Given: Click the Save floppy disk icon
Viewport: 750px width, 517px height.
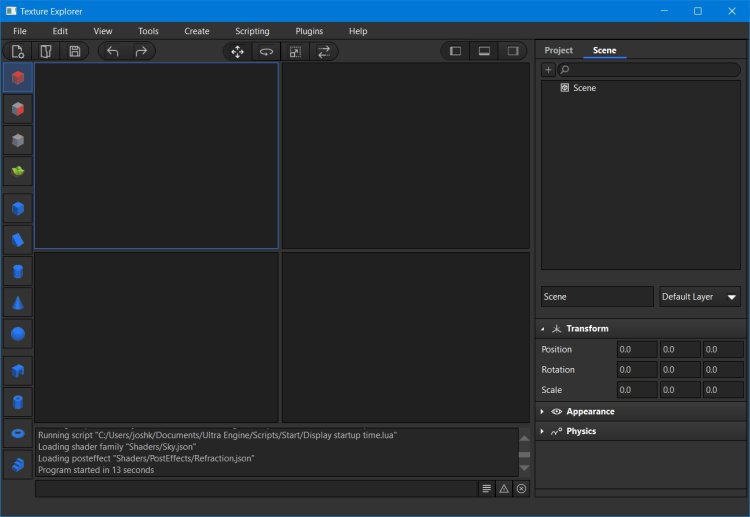Looking at the screenshot, I should (x=74, y=51).
